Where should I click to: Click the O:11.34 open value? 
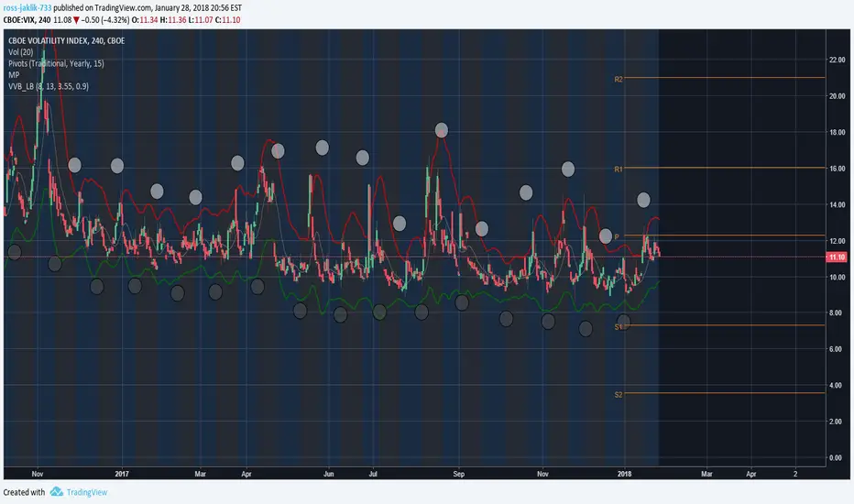[x=145, y=19]
